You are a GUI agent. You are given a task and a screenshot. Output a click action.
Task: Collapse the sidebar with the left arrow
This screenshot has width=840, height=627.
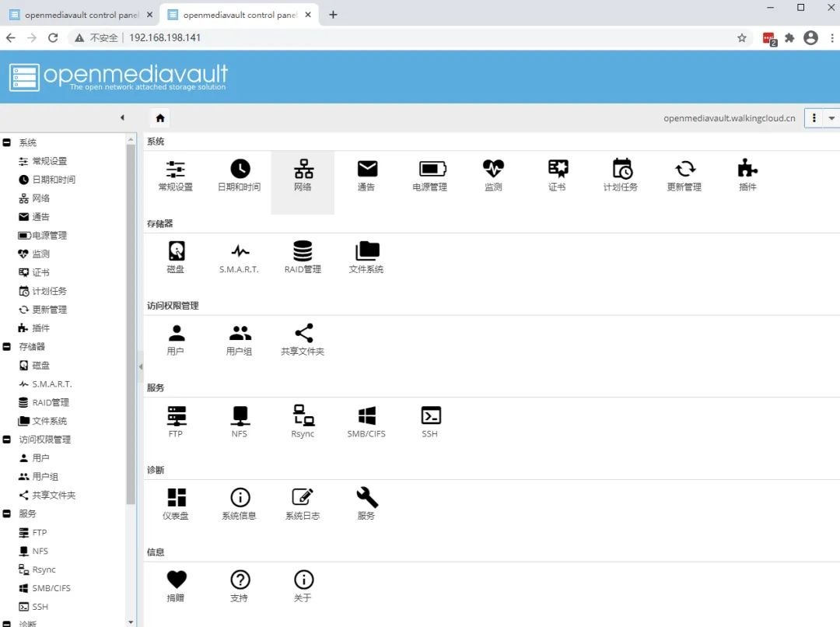(x=122, y=118)
